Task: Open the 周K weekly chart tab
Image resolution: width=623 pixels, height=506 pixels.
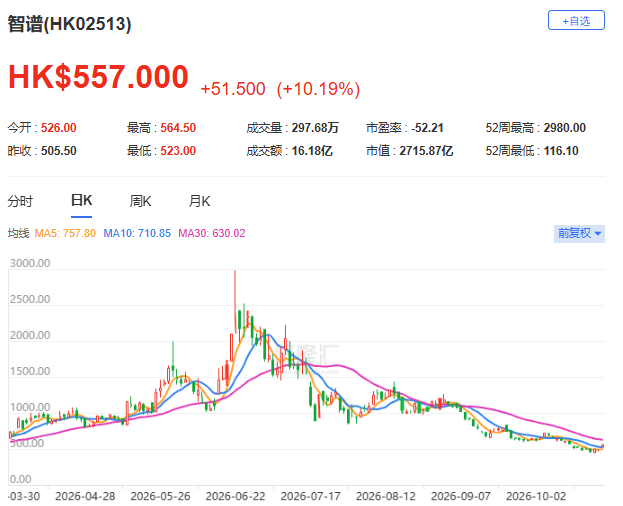Action: coord(140,201)
